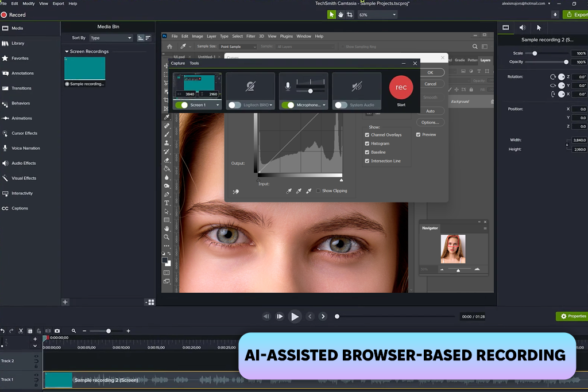
Task: Select the arrow edit mode tool
Action: tap(331, 14)
